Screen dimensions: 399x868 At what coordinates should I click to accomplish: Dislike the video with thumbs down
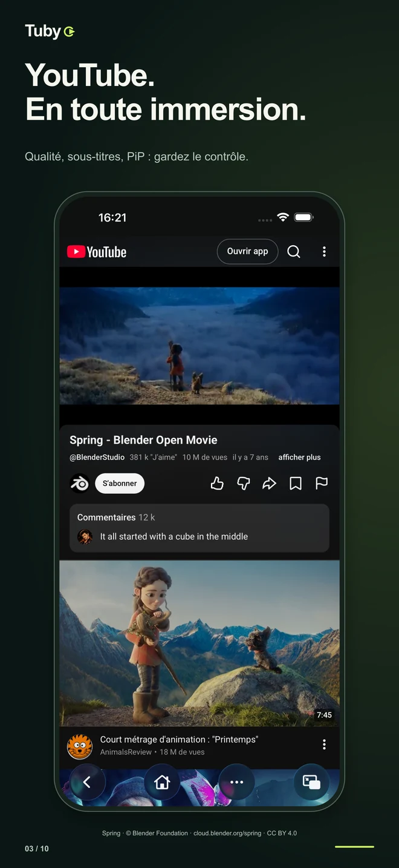click(x=244, y=483)
